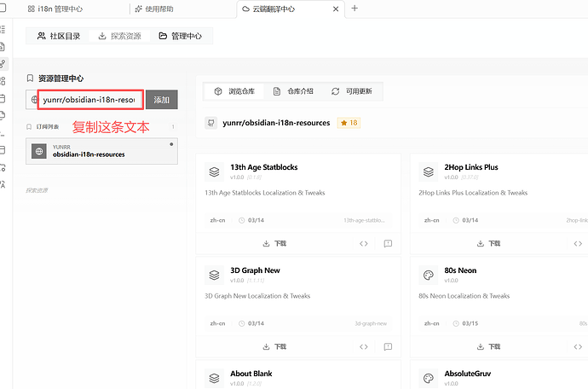Switch to the 可用更新 tab

pos(352,91)
